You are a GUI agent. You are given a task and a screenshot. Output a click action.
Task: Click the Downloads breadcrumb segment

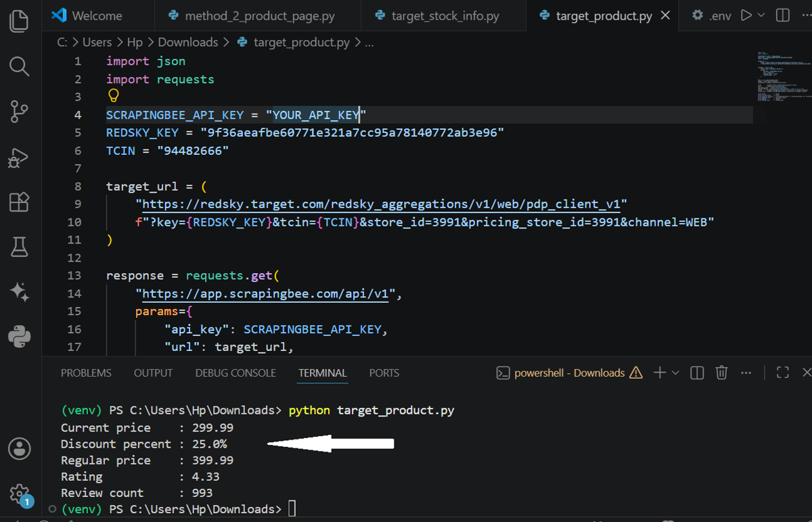point(187,42)
